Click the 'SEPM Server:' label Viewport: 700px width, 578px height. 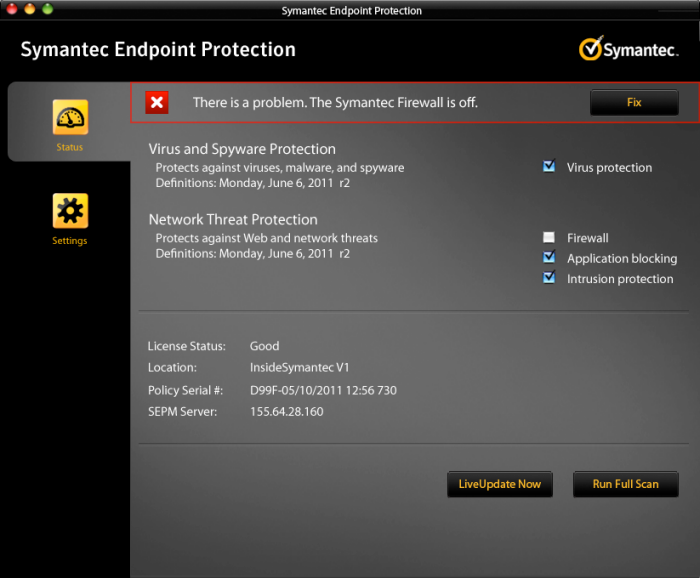point(183,412)
